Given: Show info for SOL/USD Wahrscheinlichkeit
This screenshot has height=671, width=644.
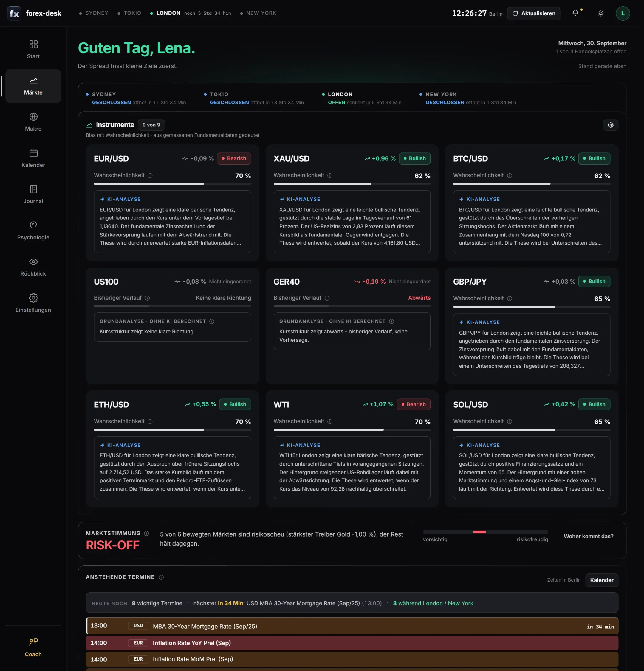Looking at the screenshot, I should [509, 421].
